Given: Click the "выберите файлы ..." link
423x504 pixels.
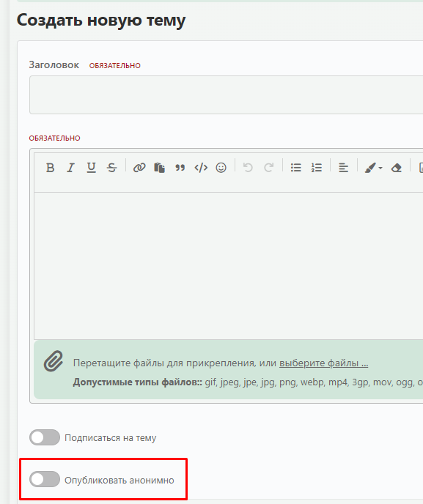Looking at the screenshot, I should coord(323,363).
